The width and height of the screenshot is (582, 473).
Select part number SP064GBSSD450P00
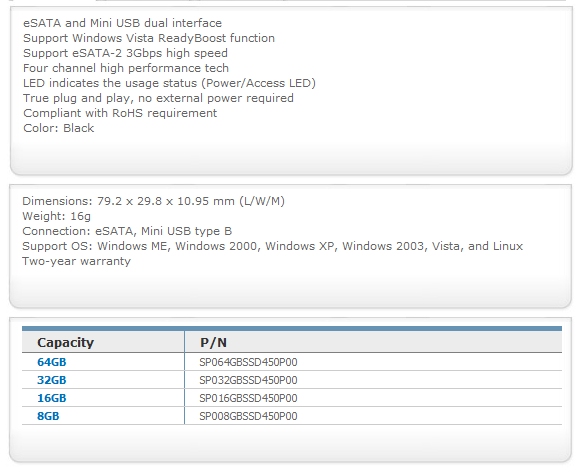[248, 362]
